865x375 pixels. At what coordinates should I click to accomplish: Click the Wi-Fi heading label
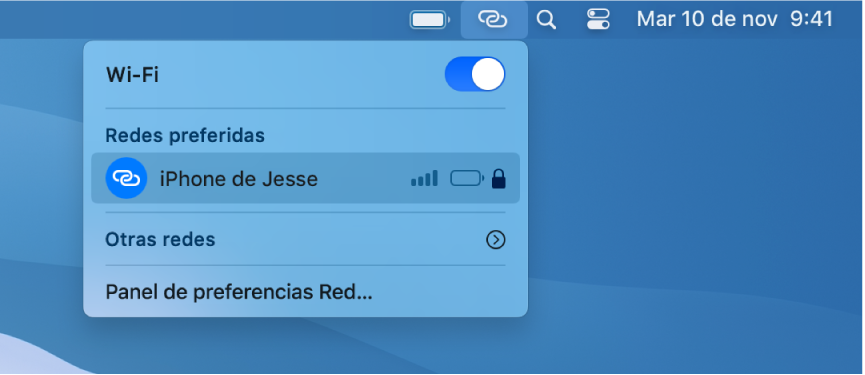132,74
